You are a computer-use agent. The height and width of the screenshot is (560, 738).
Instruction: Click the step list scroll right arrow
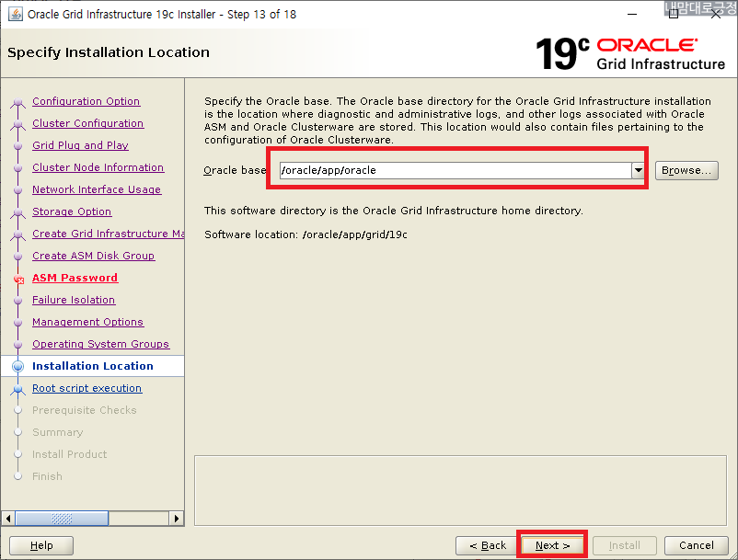(x=177, y=519)
